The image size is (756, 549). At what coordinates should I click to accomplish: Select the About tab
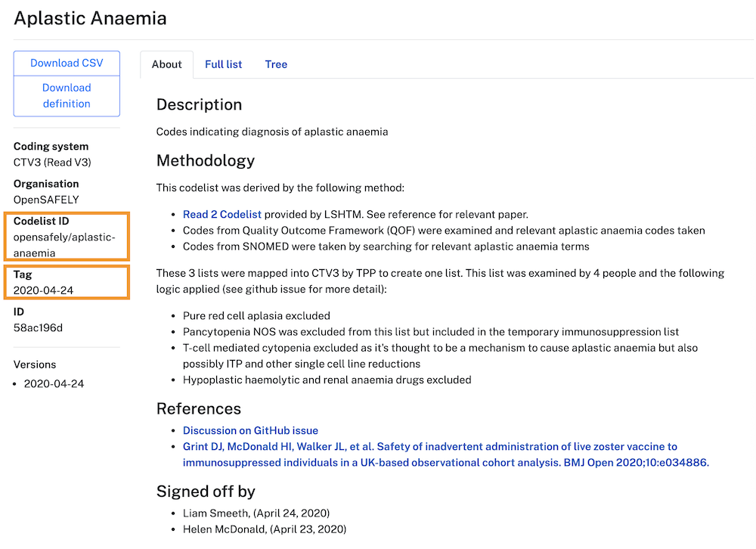tap(166, 64)
